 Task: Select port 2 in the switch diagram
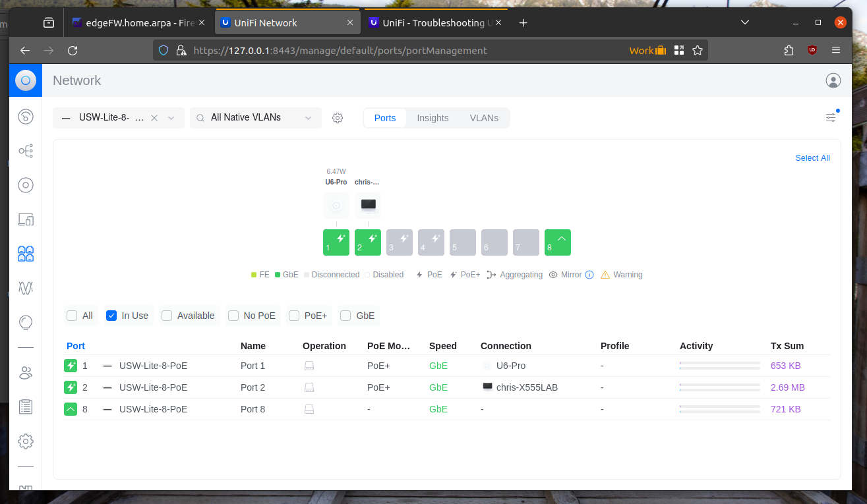368,242
